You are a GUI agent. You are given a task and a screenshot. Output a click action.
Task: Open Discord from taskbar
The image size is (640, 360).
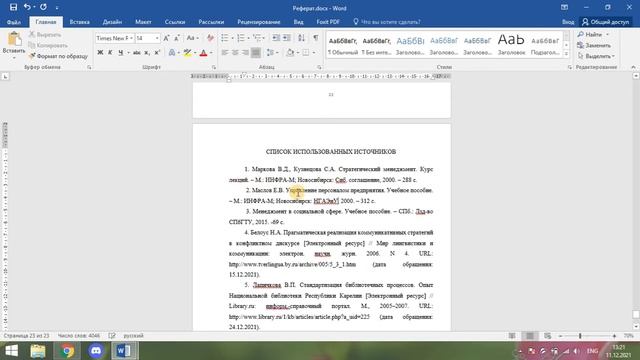96,351
